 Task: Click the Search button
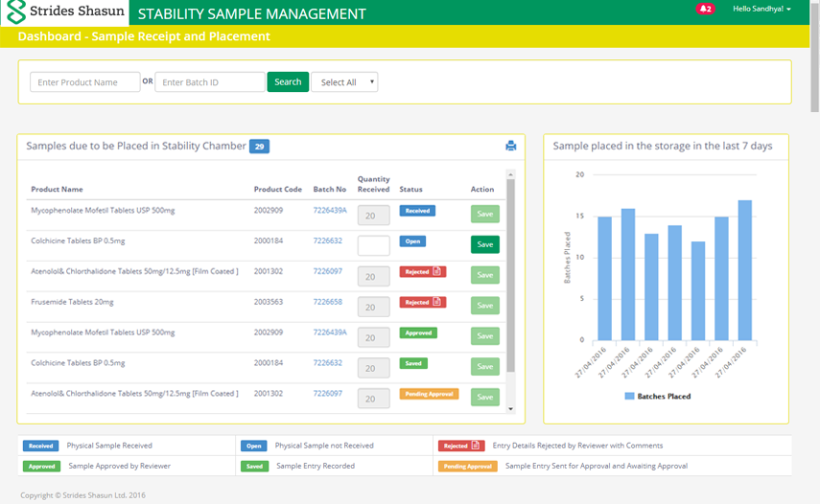click(288, 82)
